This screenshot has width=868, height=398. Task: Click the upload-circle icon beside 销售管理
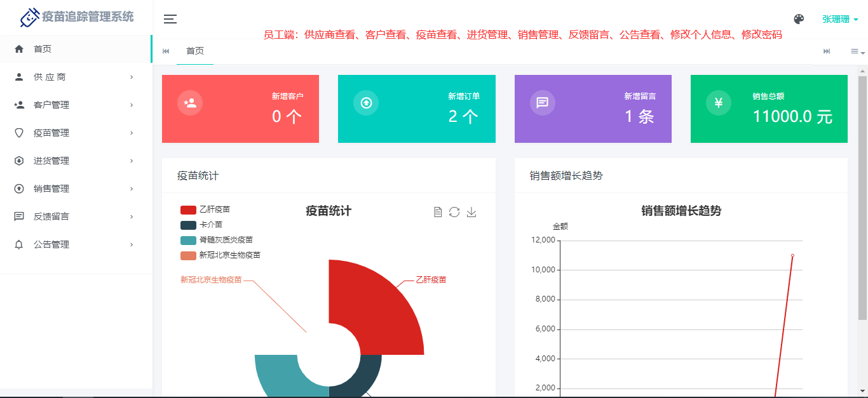coord(19,189)
